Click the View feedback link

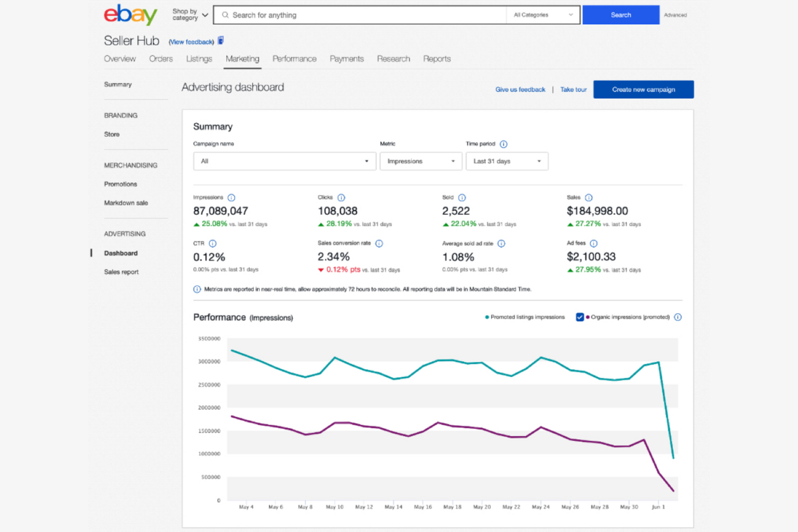(x=191, y=42)
